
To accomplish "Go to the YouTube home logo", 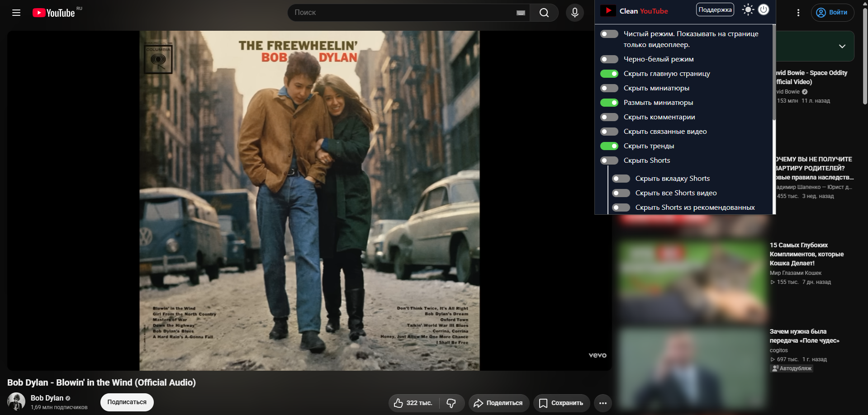I will pyautogui.click(x=54, y=13).
